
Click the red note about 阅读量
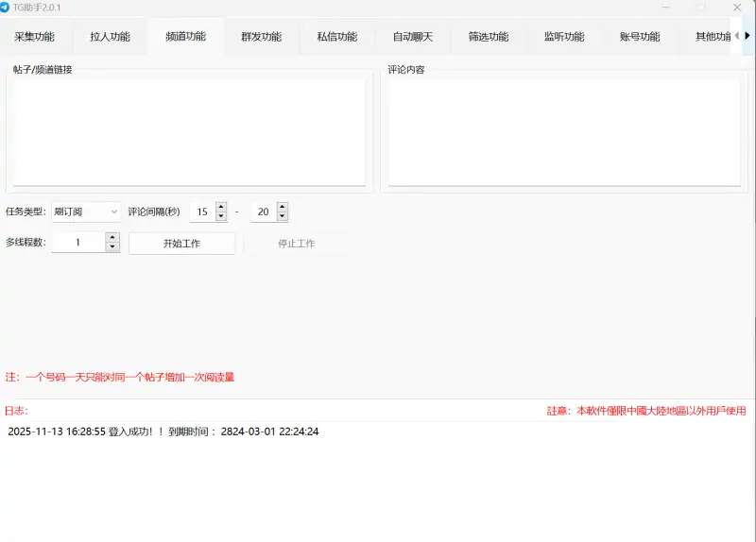120,377
